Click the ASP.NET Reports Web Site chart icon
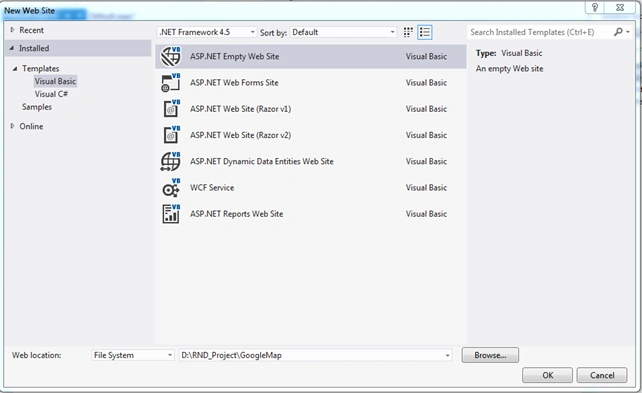The image size is (642, 393). coord(171,214)
